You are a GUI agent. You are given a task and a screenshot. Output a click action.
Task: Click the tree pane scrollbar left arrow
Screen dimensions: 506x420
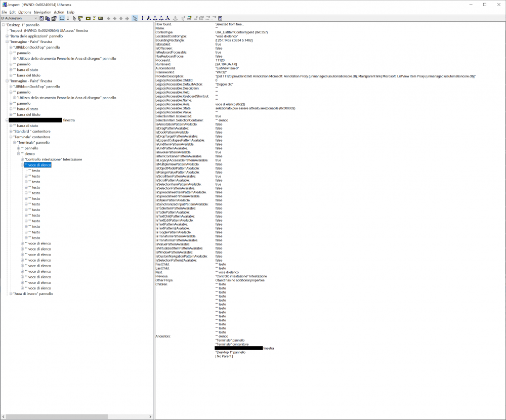(x=3, y=417)
